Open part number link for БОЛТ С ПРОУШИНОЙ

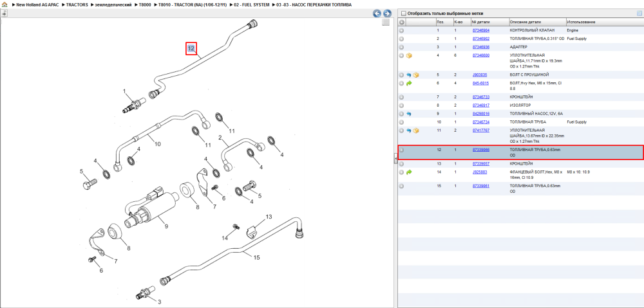(x=480, y=75)
